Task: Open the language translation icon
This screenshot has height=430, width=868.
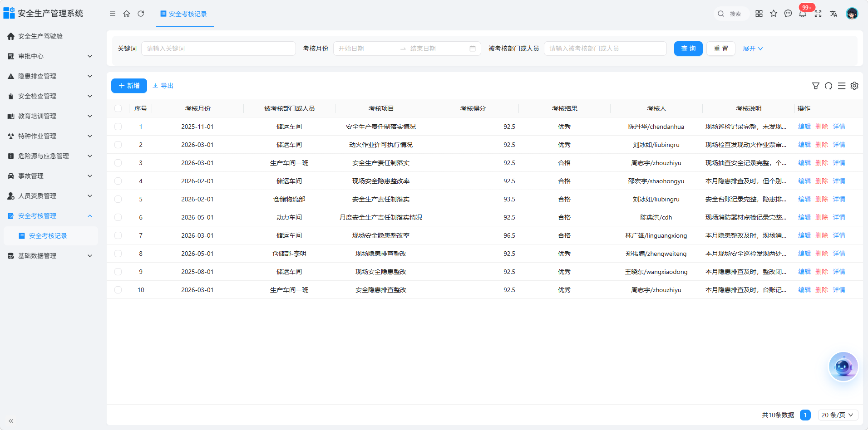Action: click(833, 14)
